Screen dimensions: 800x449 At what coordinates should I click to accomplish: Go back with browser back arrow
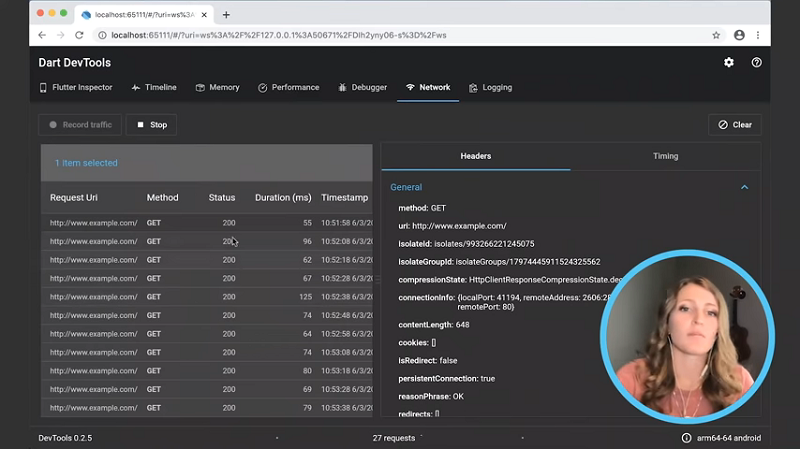coord(42,35)
